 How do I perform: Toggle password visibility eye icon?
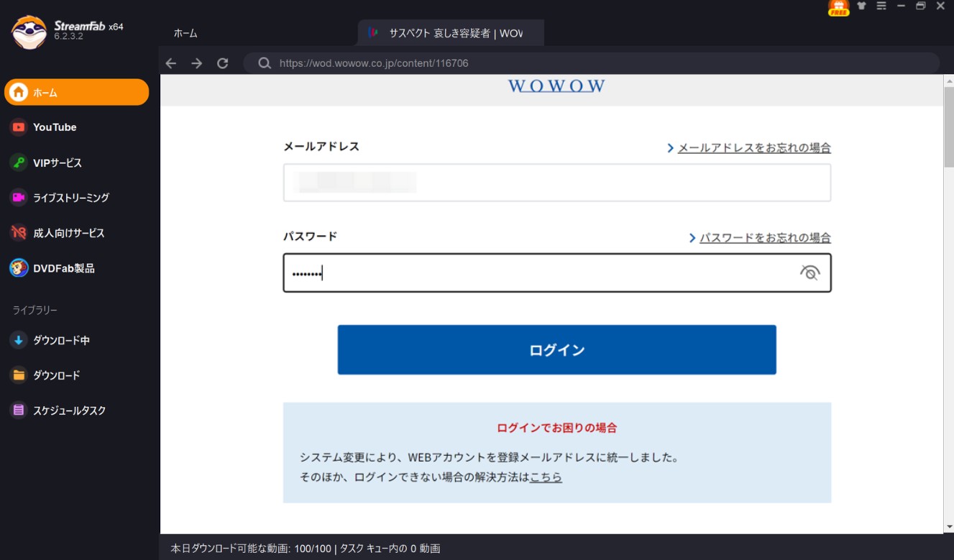(809, 272)
